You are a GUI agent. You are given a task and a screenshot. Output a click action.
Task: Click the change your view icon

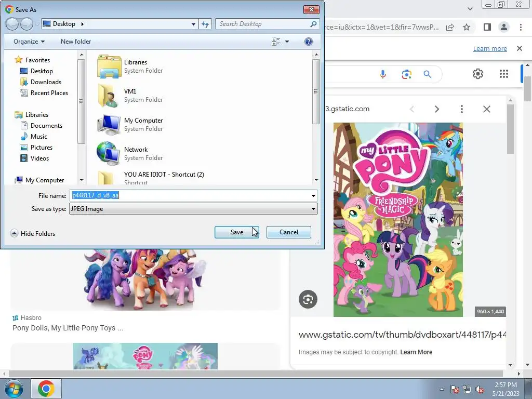[276, 42]
